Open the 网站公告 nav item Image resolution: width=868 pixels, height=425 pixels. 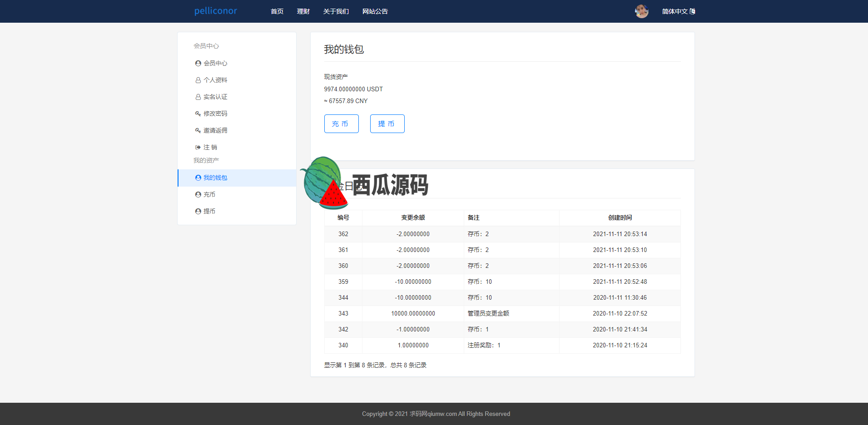click(x=375, y=11)
